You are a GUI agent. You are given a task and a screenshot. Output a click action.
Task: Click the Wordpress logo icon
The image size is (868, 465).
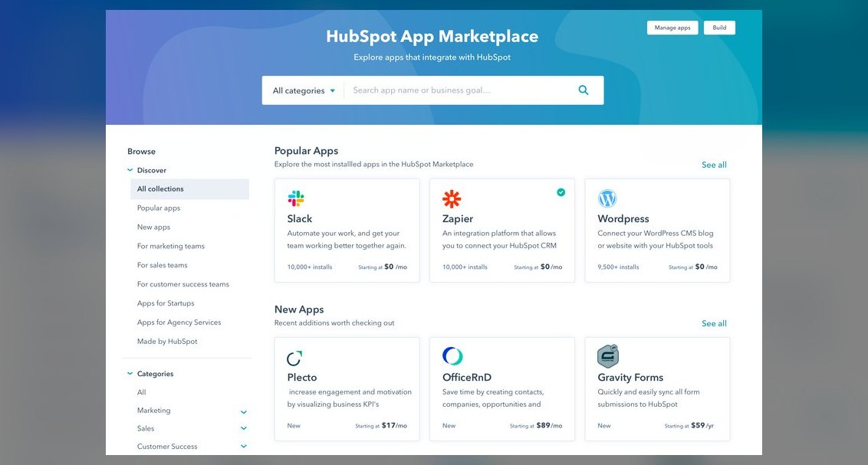point(607,198)
